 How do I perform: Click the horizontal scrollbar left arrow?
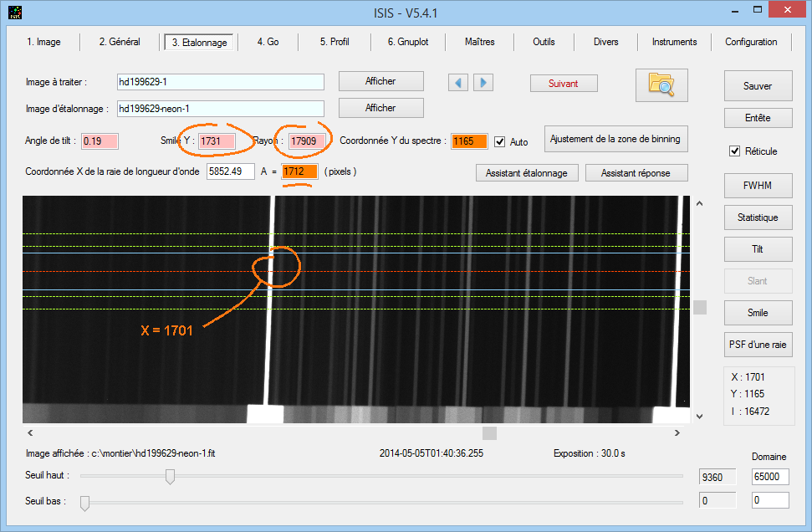(x=30, y=432)
